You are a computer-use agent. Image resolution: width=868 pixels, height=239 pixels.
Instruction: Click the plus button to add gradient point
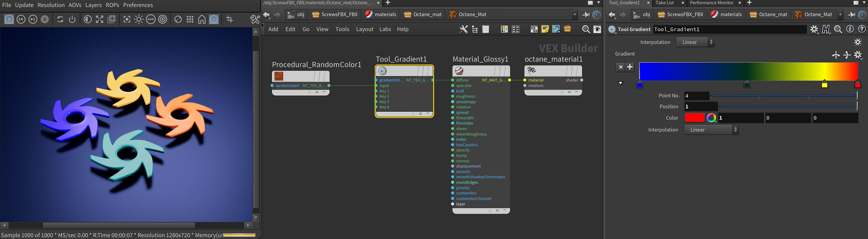pos(630,67)
